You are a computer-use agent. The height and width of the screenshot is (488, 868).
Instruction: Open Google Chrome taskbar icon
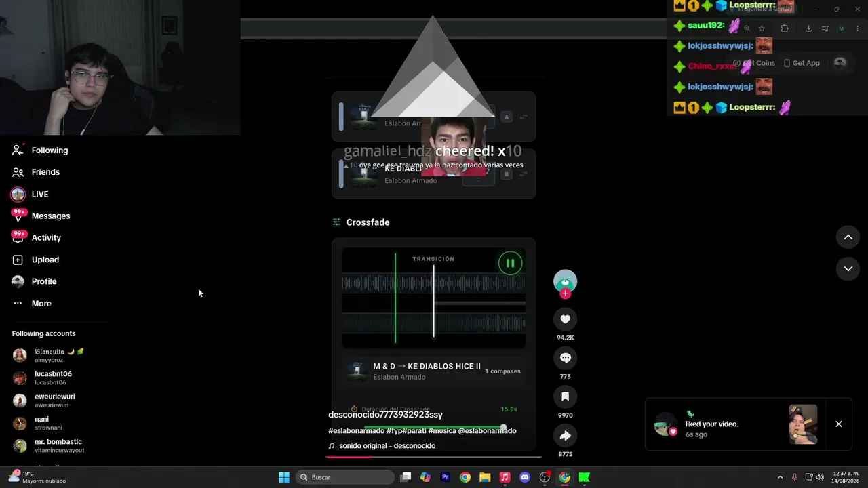click(x=465, y=477)
